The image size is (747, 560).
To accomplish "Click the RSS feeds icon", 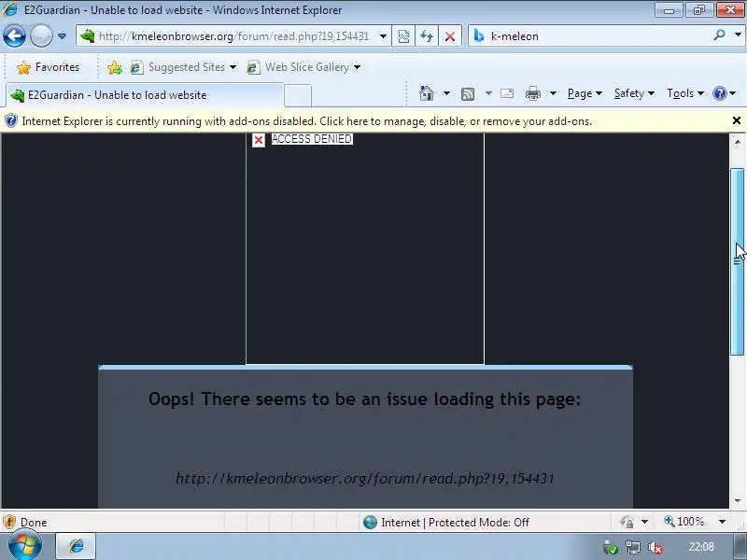I will (x=468, y=94).
